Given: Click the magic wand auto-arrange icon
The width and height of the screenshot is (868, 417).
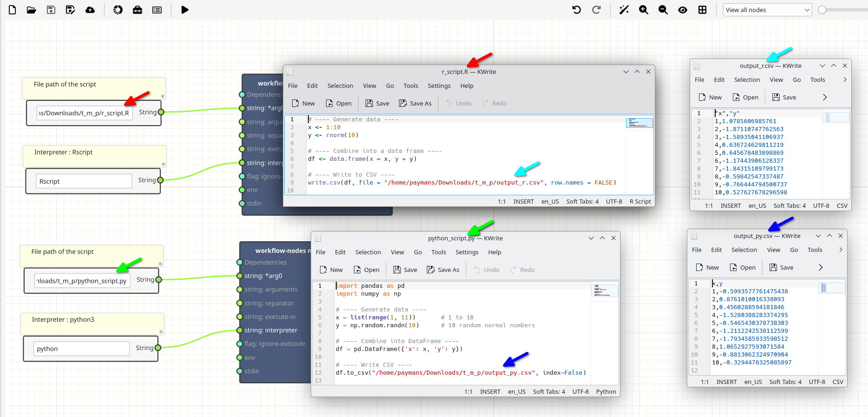Looking at the screenshot, I should (624, 10).
